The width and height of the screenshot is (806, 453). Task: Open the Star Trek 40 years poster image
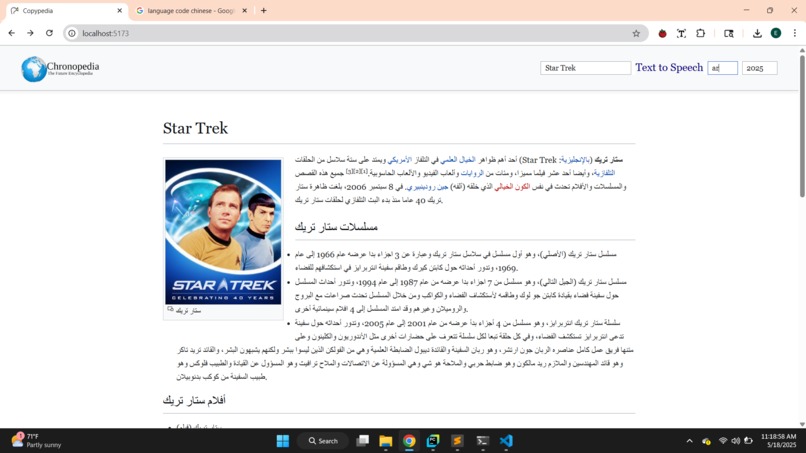[x=223, y=232]
